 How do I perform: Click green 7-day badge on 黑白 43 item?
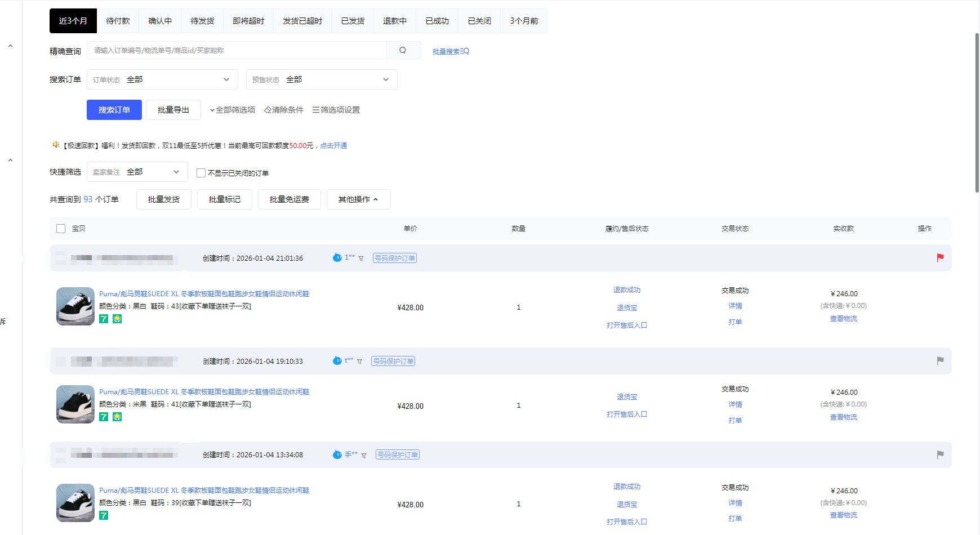tap(104, 319)
